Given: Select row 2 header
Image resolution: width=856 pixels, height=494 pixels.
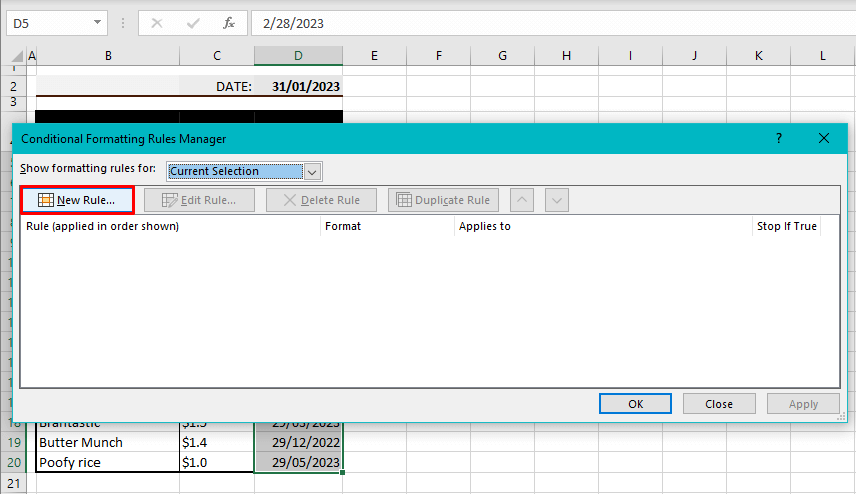Looking at the screenshot, I should tap(13, 86).
